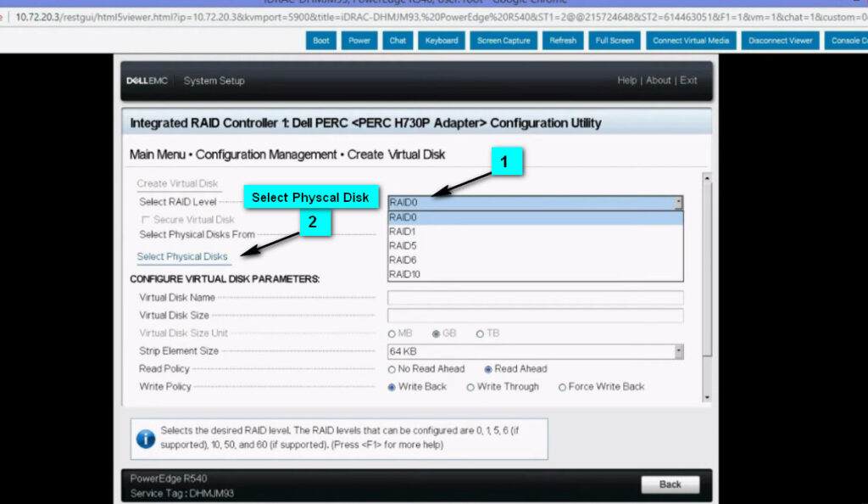Click the Refresh viewer button
Viewport: 868px width, 504px height.
(x=563, y=41)
